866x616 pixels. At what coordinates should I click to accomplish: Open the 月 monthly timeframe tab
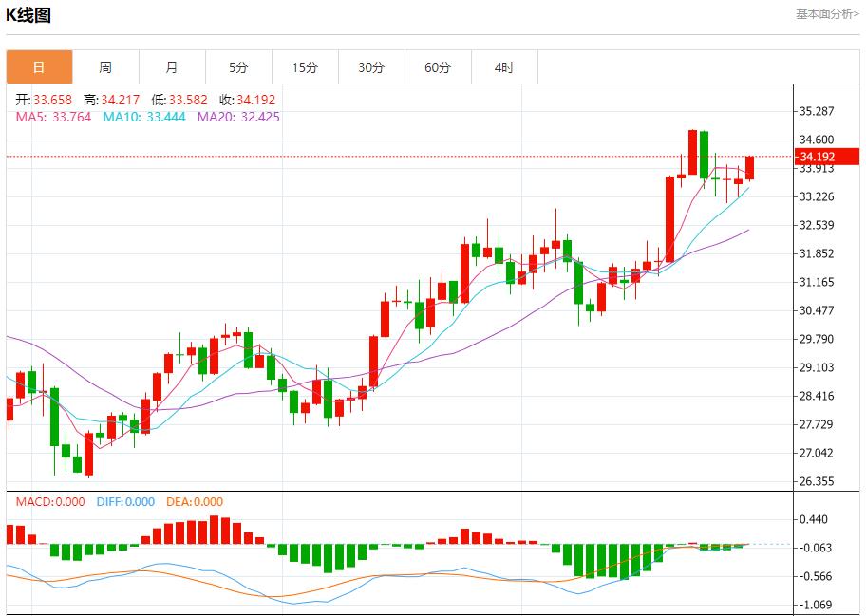[172, 67]
